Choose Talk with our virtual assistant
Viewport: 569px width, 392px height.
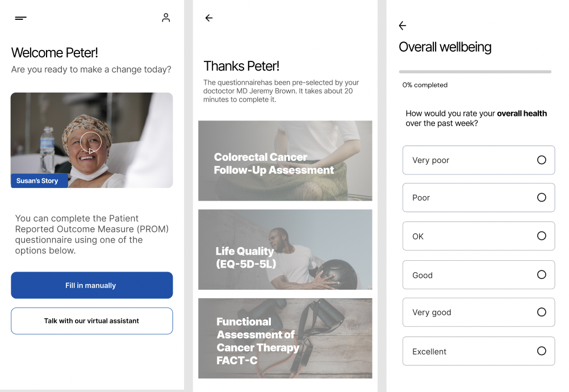92,321
